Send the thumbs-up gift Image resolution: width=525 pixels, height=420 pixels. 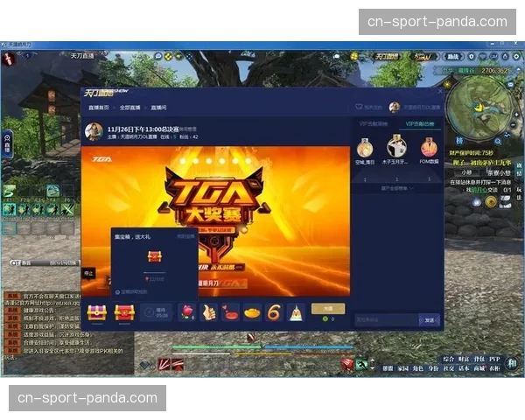click(208, 311)
